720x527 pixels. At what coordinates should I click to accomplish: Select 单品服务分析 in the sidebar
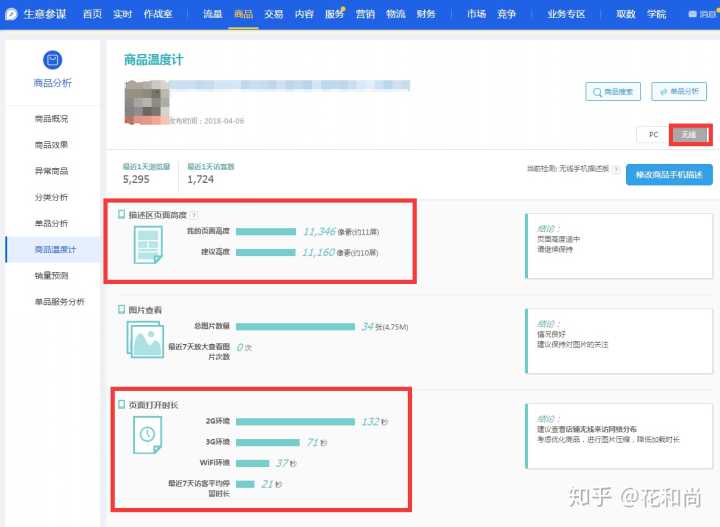point(60,302)
